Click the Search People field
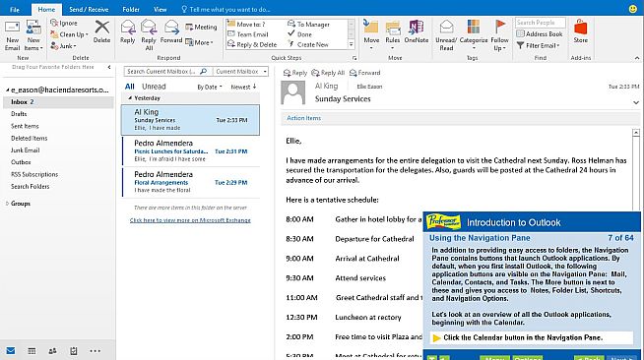Screen dimensions: 644x360 [x=540, y=23]
